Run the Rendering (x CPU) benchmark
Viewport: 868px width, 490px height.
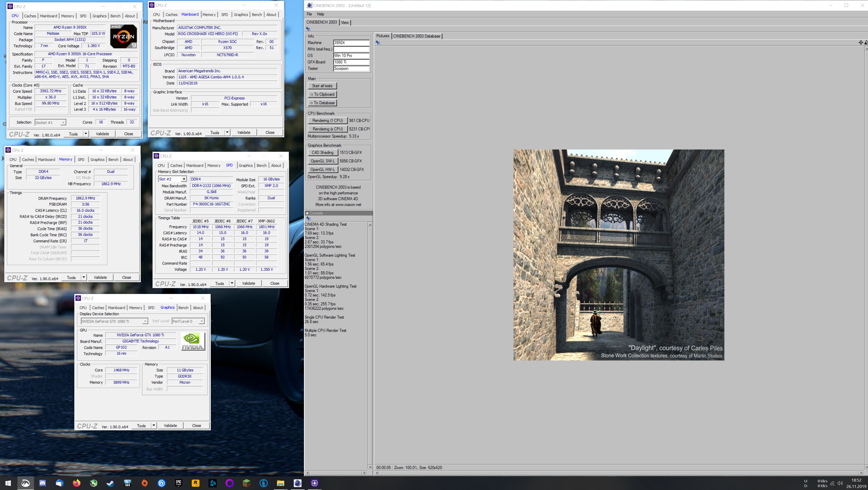tap(327, 129)
